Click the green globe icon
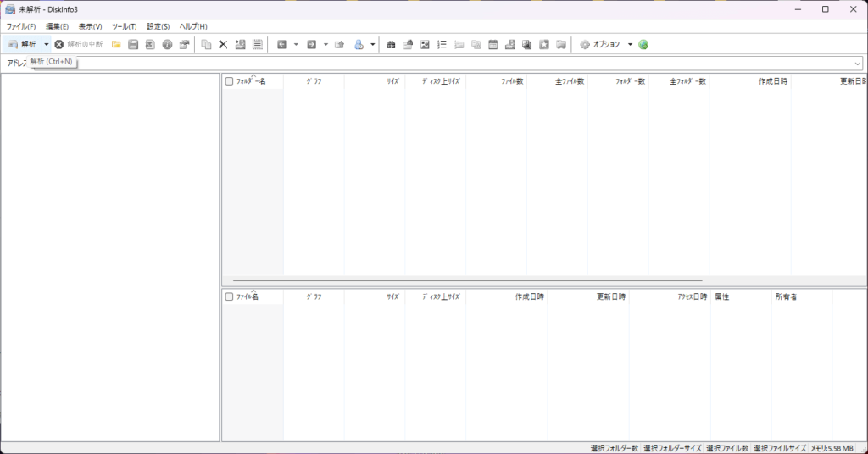 643,44
